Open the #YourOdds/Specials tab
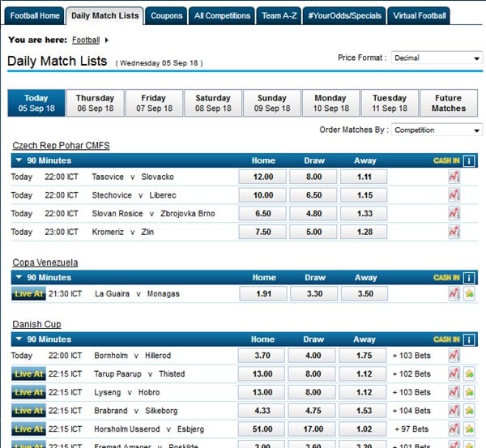The image size is (486, 448). click(345, 16)
